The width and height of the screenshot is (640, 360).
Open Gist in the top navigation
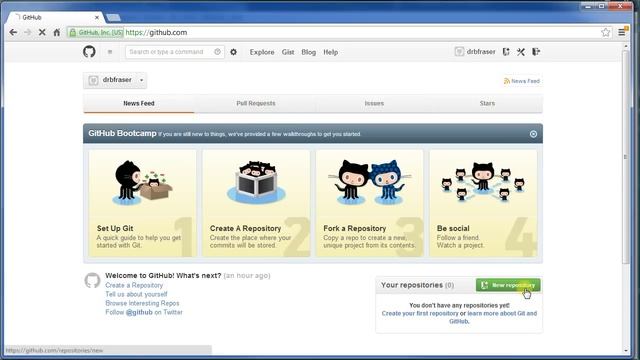pos(288,52)
